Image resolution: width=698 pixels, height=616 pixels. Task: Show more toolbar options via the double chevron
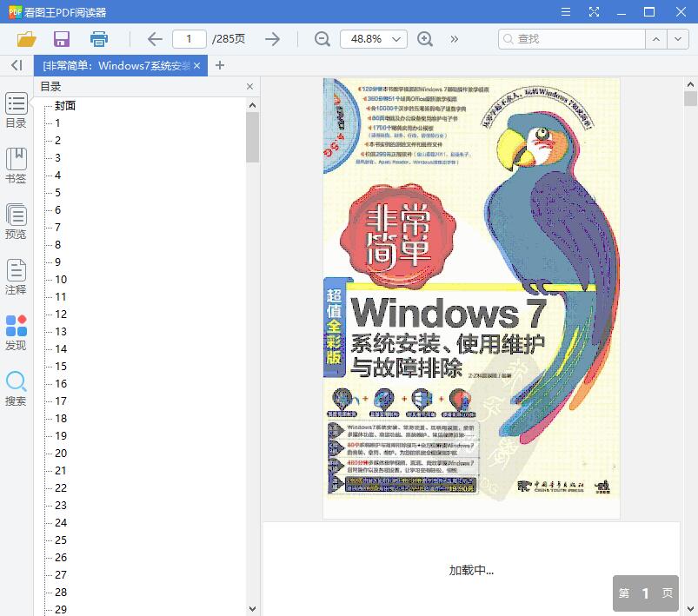[x=454, y=39]
